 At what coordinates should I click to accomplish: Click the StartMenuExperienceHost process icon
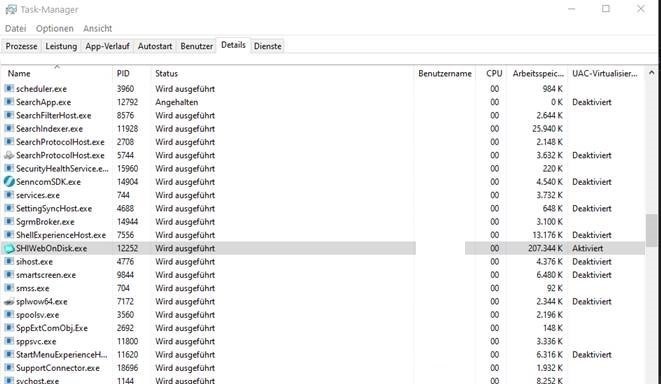[9, 354]
